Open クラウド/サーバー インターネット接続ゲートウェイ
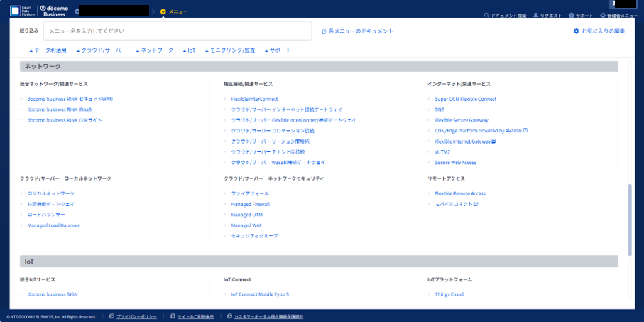This screenshot has width=644, height=322. click(287, 109)
